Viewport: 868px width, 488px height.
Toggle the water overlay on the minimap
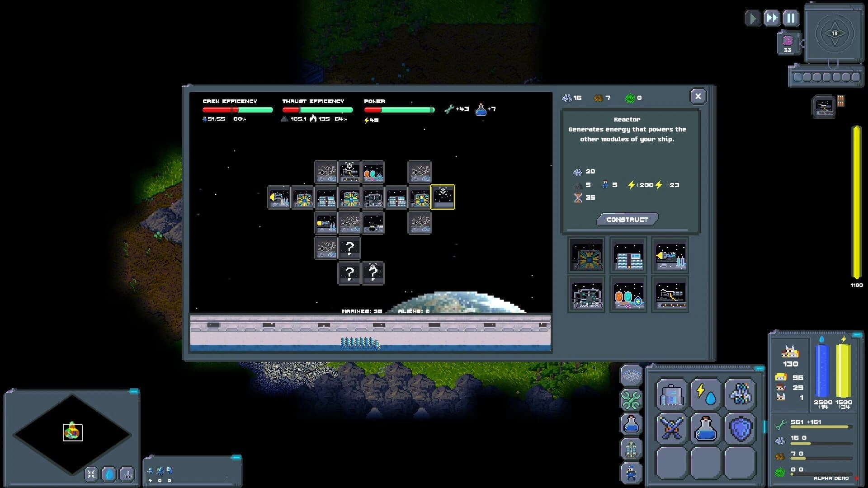point(108,474)
